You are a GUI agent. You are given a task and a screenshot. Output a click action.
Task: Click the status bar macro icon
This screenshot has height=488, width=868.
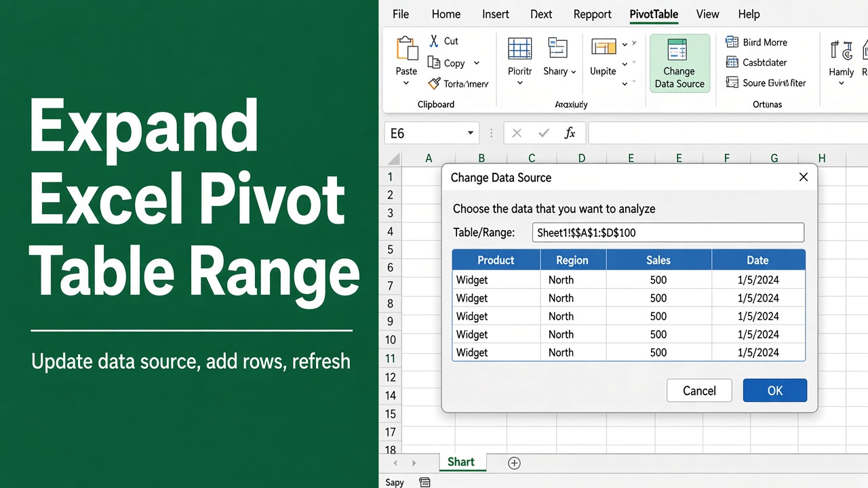point(425,483)
